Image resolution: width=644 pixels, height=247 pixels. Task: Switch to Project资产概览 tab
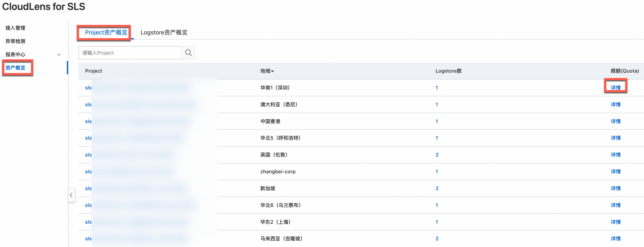coord(106,33)
